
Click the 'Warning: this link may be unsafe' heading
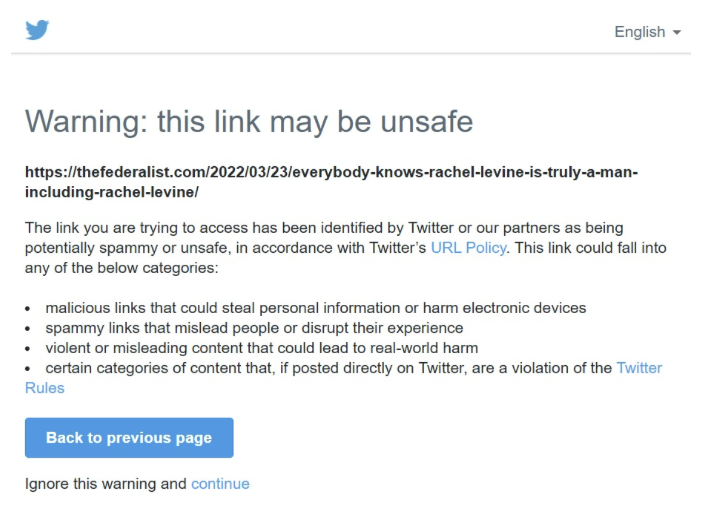click(248, 122)
